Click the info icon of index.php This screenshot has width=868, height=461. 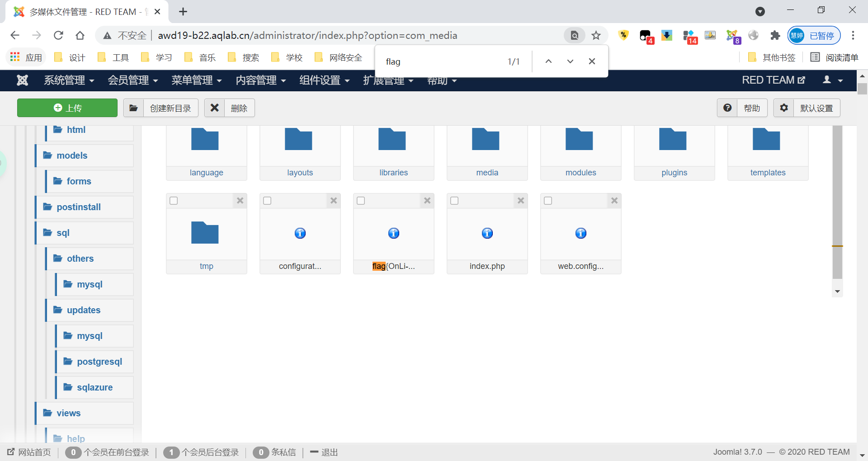tap(487, 233)
